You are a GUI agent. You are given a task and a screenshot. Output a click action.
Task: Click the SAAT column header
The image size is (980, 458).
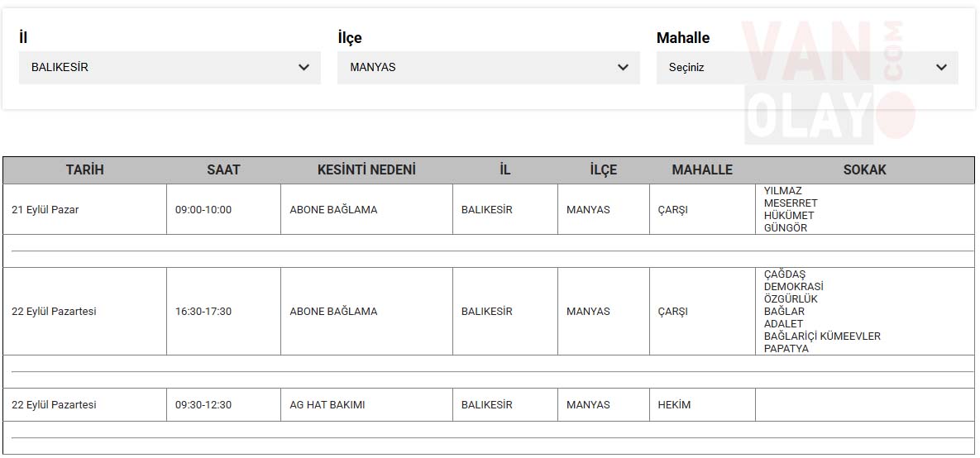point(224,170)
